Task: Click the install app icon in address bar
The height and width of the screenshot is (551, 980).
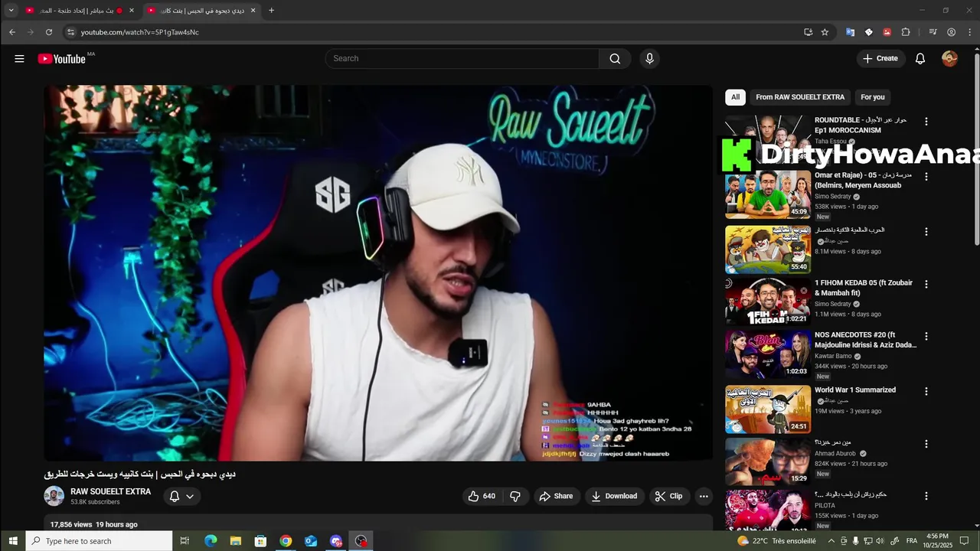Action: pos(808,32)
